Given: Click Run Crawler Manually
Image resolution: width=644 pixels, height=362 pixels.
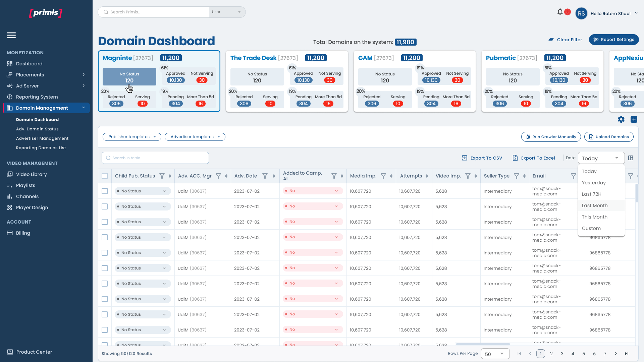Looking at the screenshot, I should [551, 137].
